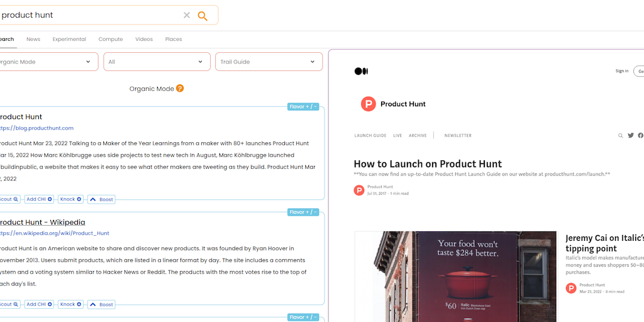Click Flavor +/- on the first result
The width and height of the screenshot is (644, 322).
(303, 107)
